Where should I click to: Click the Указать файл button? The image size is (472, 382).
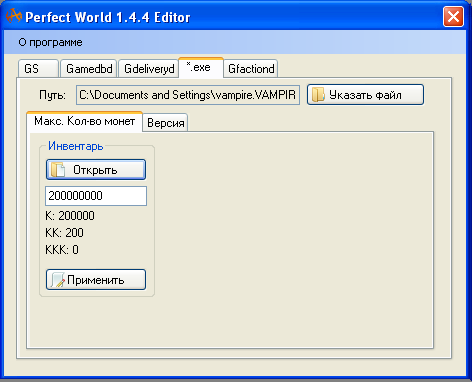pos(365,95)
